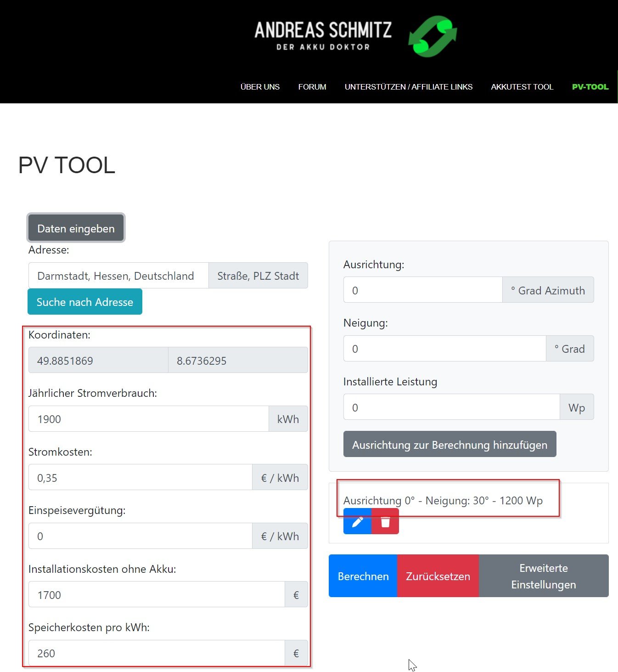Go to Unterstützen / Affiliate Links page
This screenshot has height=672, width=618.
(x=409, y=87)
